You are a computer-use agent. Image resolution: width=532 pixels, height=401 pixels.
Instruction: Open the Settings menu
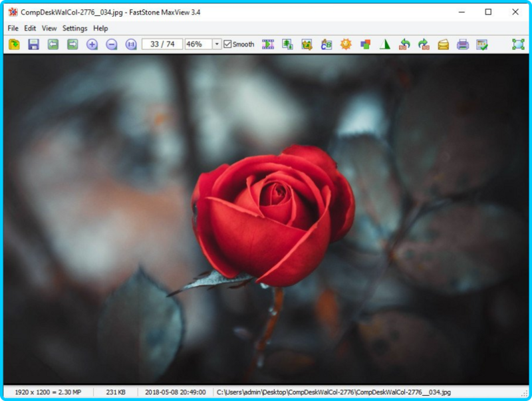(74, 28)
